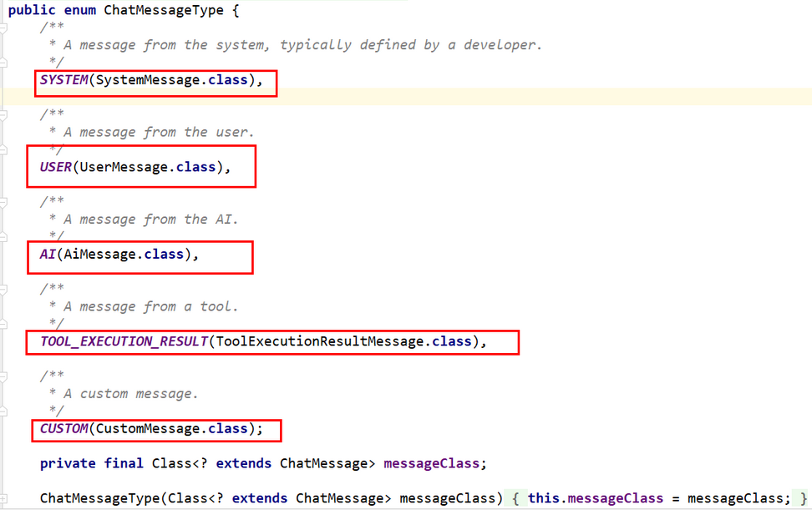812x510 pixels.
Task: Click comment 'A custom message.'
Action: [x=131, y=394]
